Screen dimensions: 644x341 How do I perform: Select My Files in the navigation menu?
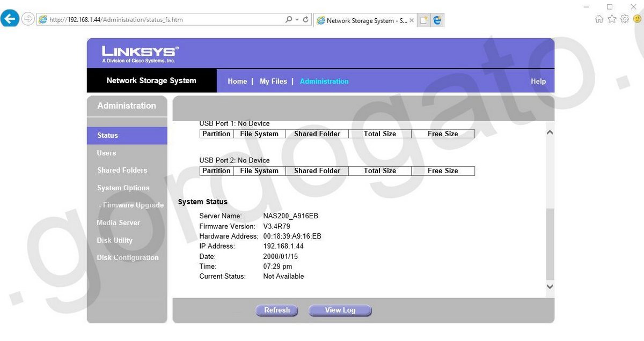274,81
